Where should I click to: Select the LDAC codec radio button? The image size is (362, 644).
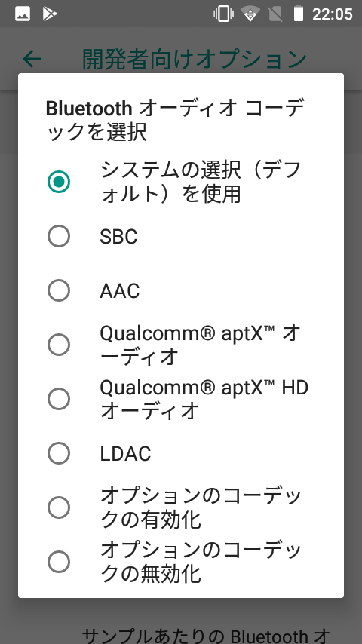pos(59,453)
